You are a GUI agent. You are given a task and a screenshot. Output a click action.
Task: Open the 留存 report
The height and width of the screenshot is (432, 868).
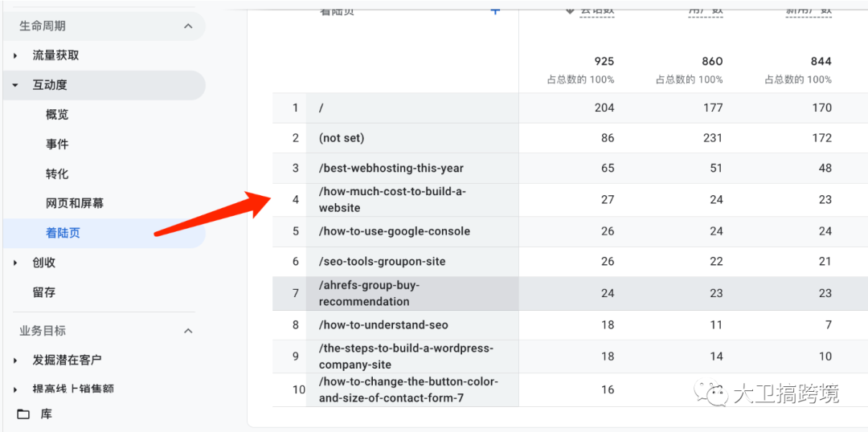44,292
